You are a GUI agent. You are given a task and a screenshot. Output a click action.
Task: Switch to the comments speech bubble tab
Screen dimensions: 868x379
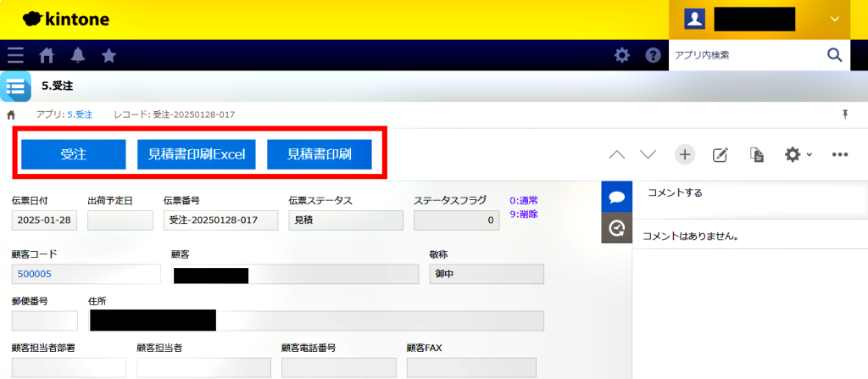[617, 197]
